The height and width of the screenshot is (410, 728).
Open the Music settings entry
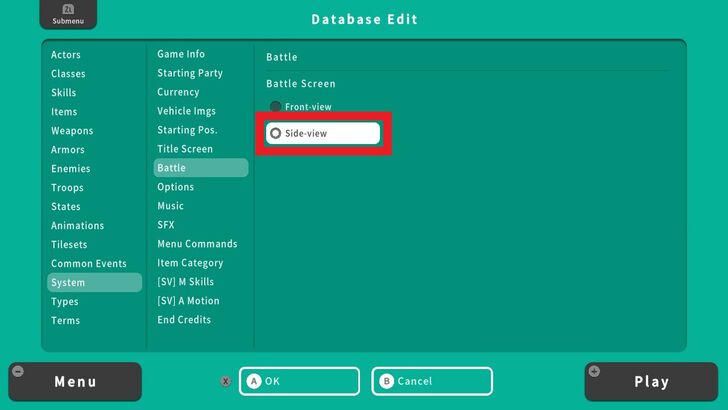[171, 207]
